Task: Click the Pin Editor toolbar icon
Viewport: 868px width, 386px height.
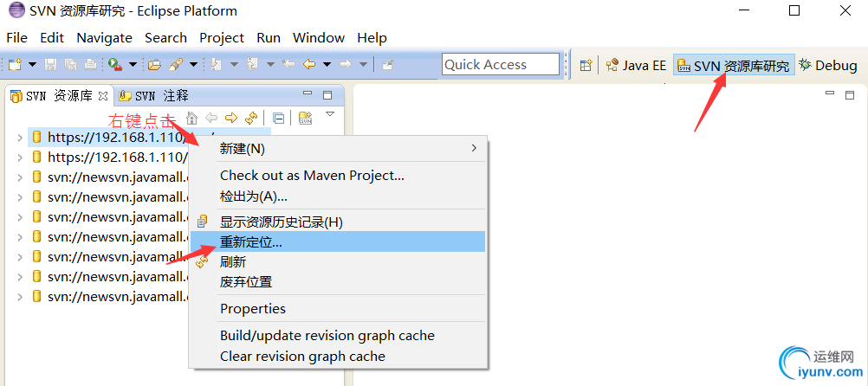Action: (388, 65)
